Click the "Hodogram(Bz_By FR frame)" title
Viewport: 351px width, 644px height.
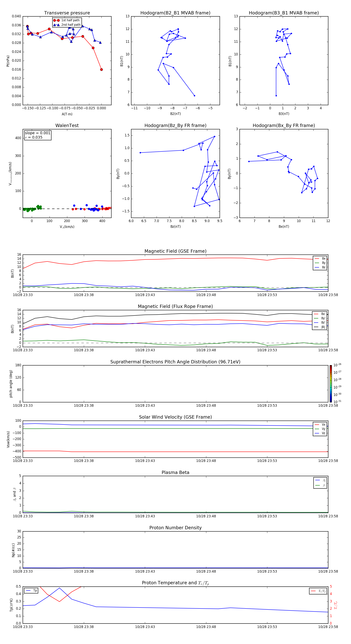click(x=175, y=125)
